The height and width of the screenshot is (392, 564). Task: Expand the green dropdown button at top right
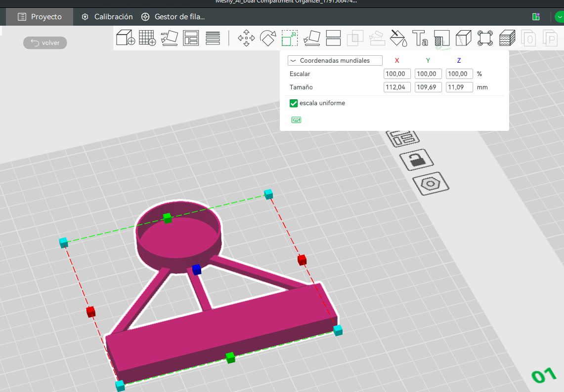[x=560, y=16]
